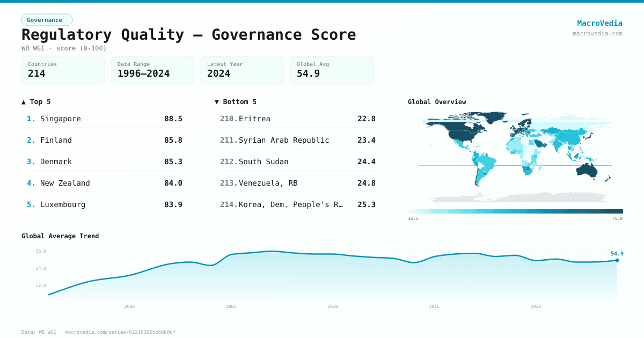Click Finland's score 85.8
Image resolution: width=644 pixels, height=338 pixels.
[x=173, y=140]
